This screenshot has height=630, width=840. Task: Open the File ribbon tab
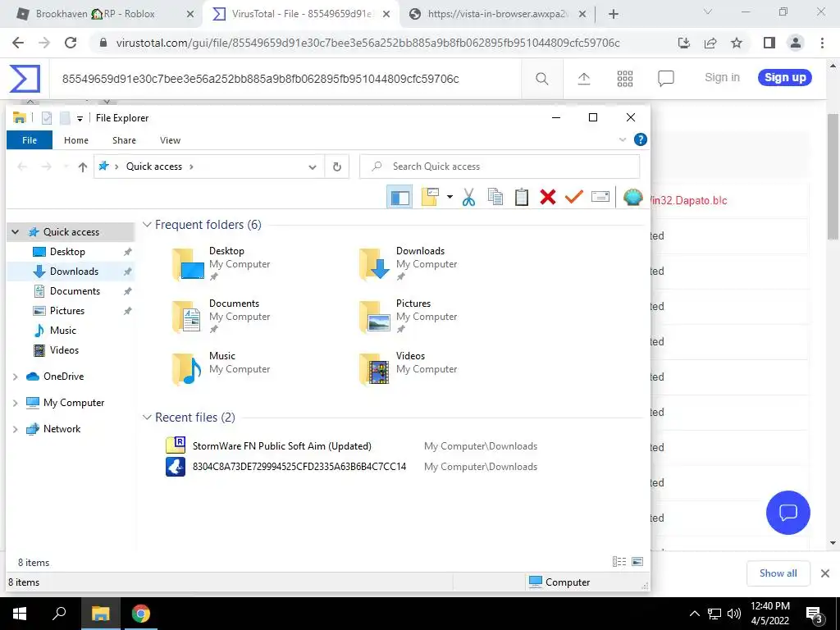[x=30, y=140]
